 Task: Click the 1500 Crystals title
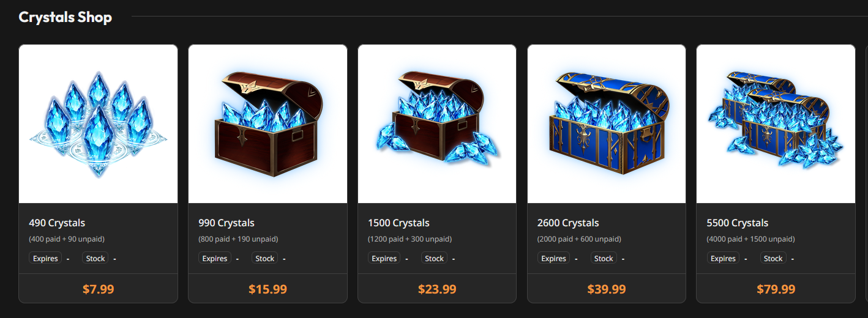(398, 223)
